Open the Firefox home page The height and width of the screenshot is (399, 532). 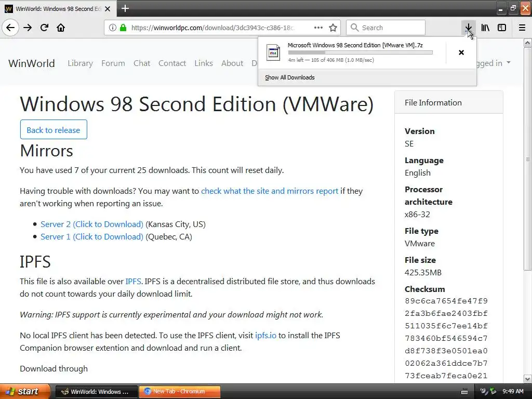pyautogui.click(x=61, y=28)
